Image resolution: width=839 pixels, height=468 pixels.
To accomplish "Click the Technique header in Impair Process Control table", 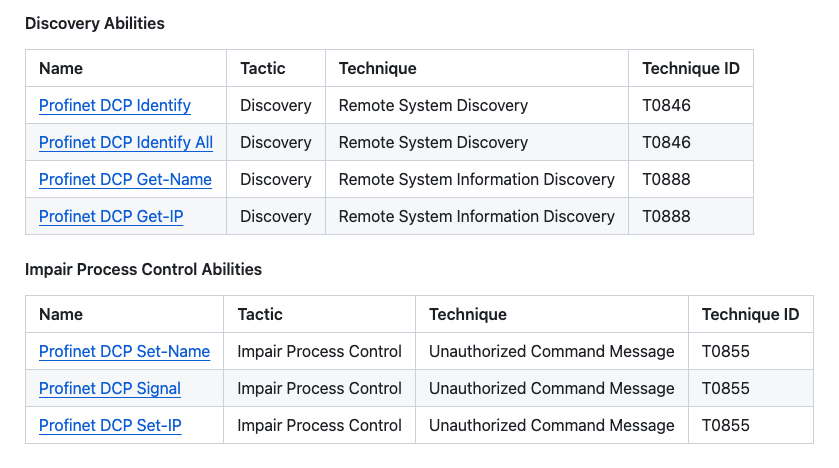I will [468, 314].
